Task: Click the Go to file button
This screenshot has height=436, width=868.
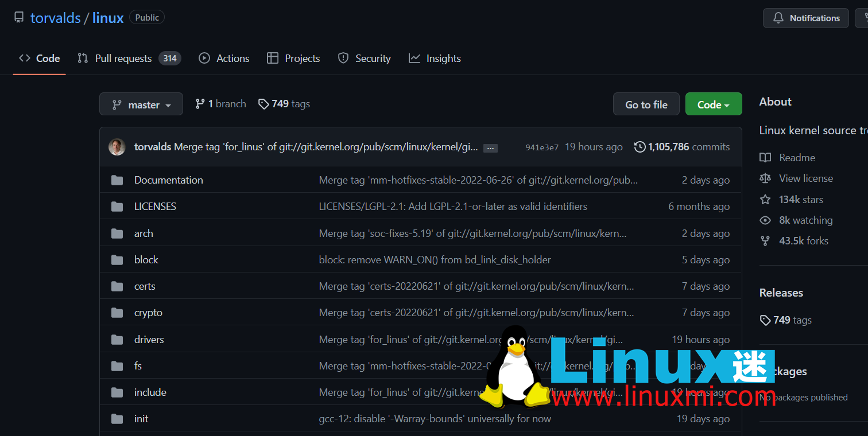Action: (646, 104)
